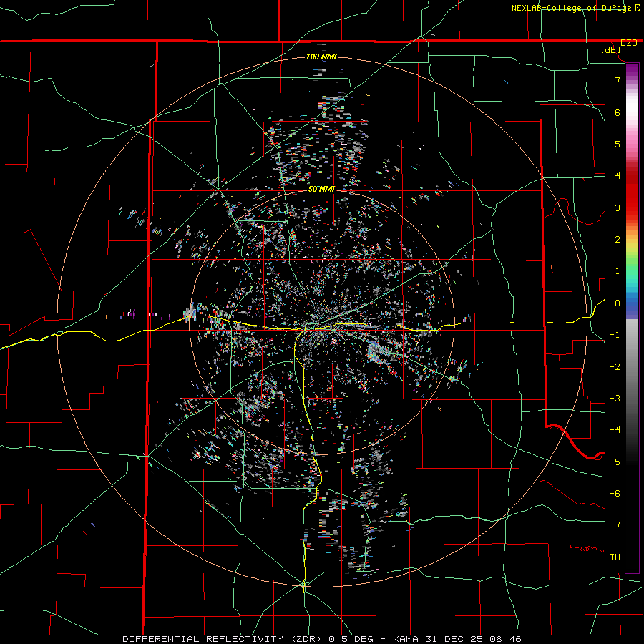
Task: Click the 0 value on the color scale
Action: point(618,303)
